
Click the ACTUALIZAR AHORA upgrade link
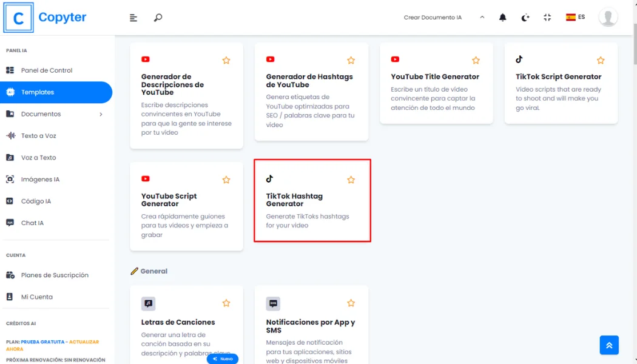82,342
